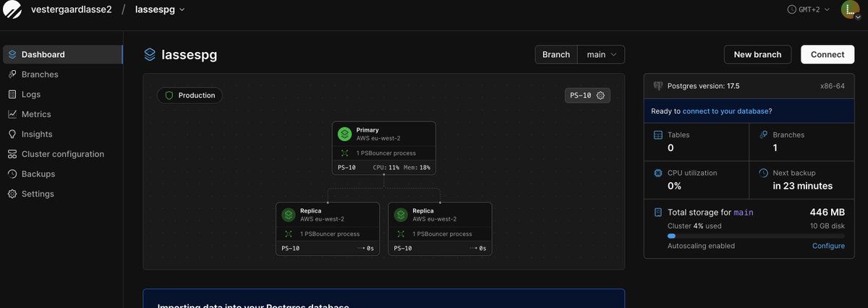Open Metrics in the sidebar
This screenshot has width=868, height=308.
click(x=61, y=114)
